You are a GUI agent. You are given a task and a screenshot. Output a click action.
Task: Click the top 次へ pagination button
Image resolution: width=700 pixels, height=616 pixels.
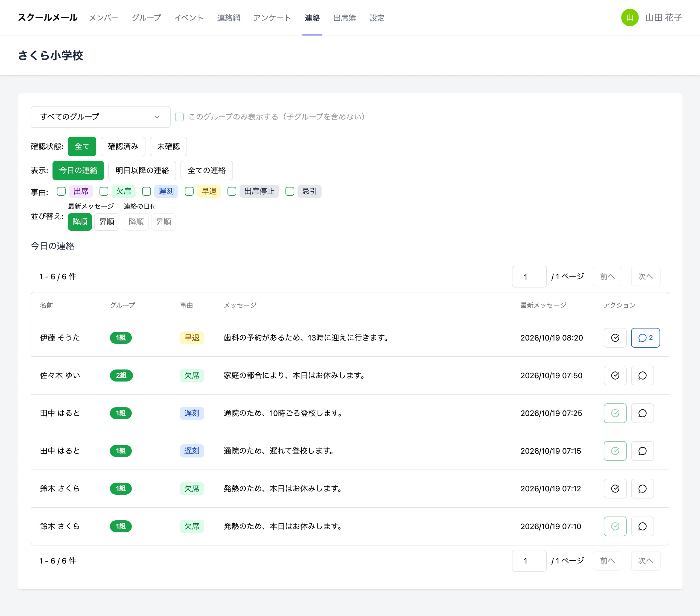pos(646,277)
